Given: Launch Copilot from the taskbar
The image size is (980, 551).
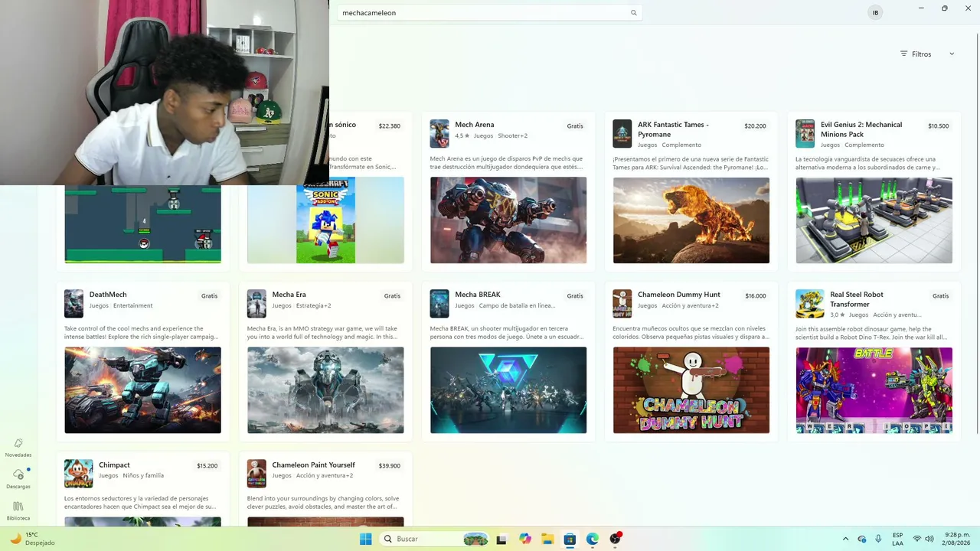Looking at the screenshot, I should [x=524, y=539].
